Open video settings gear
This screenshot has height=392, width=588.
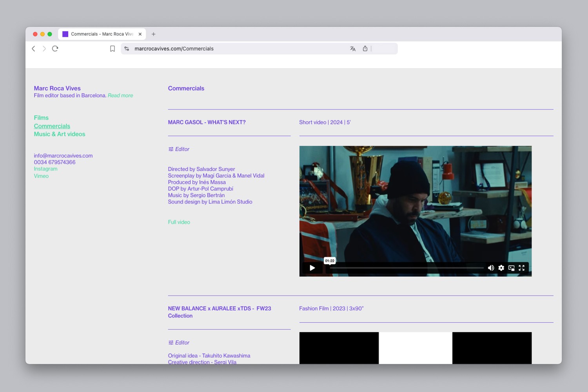coord(501,268)
